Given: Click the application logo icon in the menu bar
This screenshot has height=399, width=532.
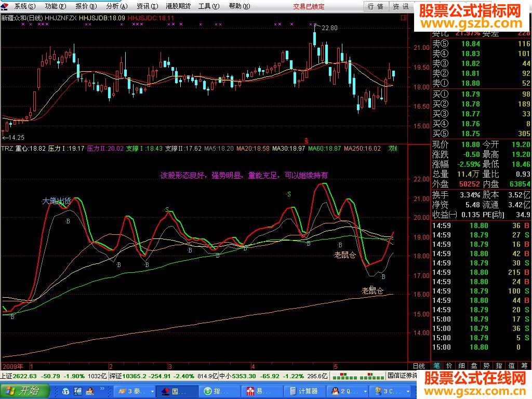Looking at the screenshot, I should pyautogui.click(x=5, y=6).
